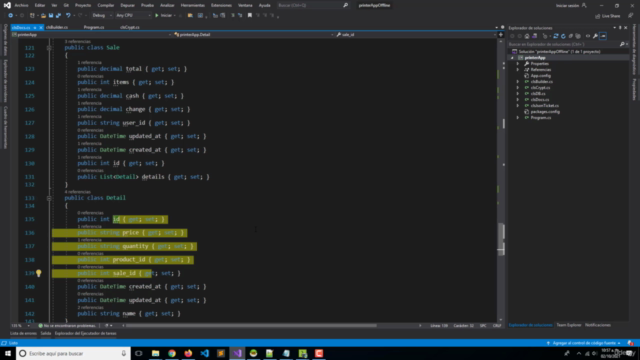The width and height of the screenshot is (640, 360).
Task: Click the bookmark icon in the toolbar
Action: (250, 16)
